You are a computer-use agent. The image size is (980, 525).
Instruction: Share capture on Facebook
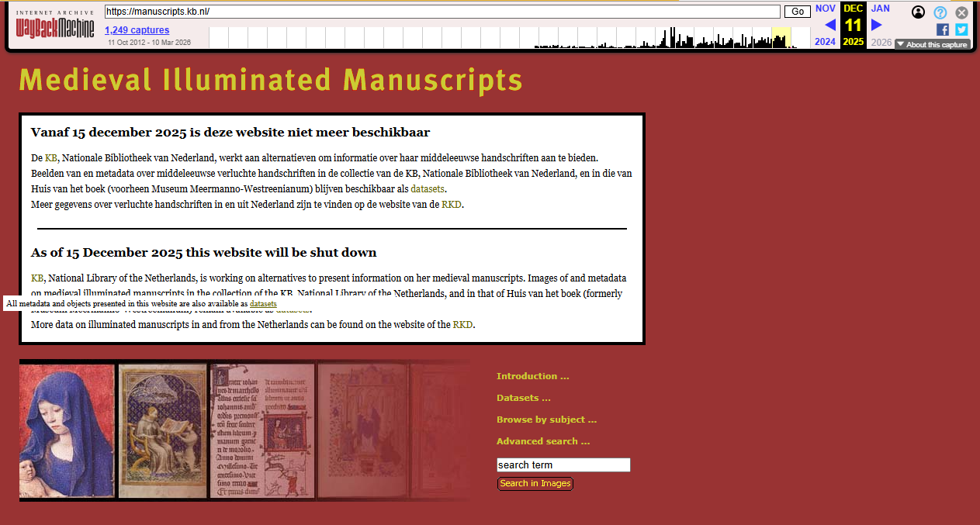[x=943, y=29]
